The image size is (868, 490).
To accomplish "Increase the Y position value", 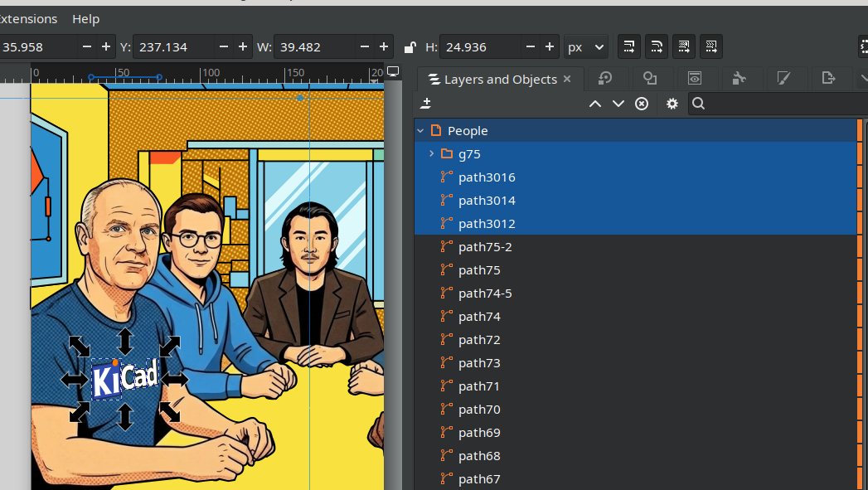I will point(243,47).
